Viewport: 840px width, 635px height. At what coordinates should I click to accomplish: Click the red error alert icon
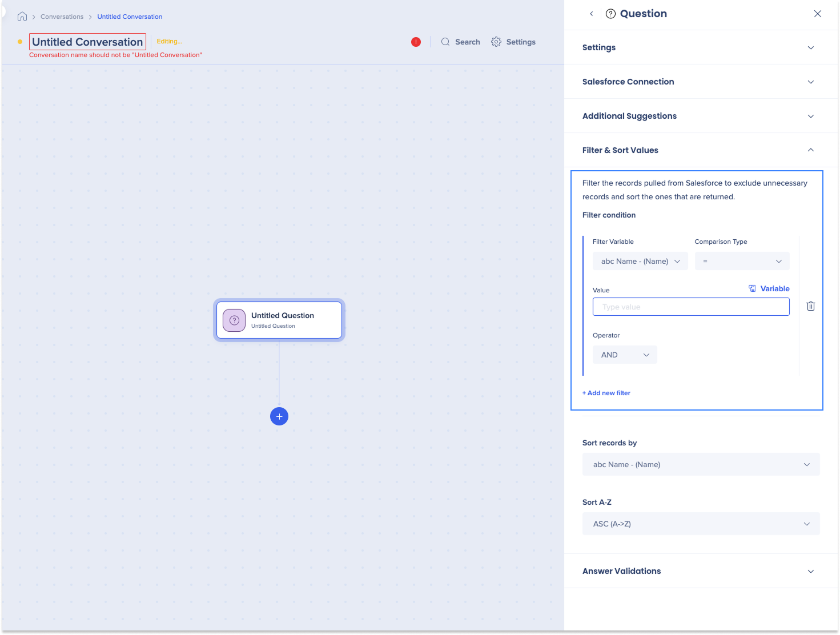(416, 42)
